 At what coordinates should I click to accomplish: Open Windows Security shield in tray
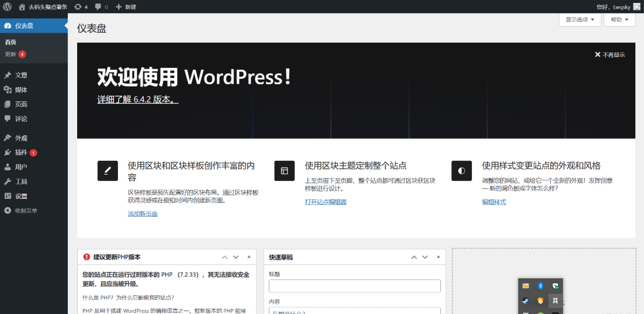pos(555,286)
